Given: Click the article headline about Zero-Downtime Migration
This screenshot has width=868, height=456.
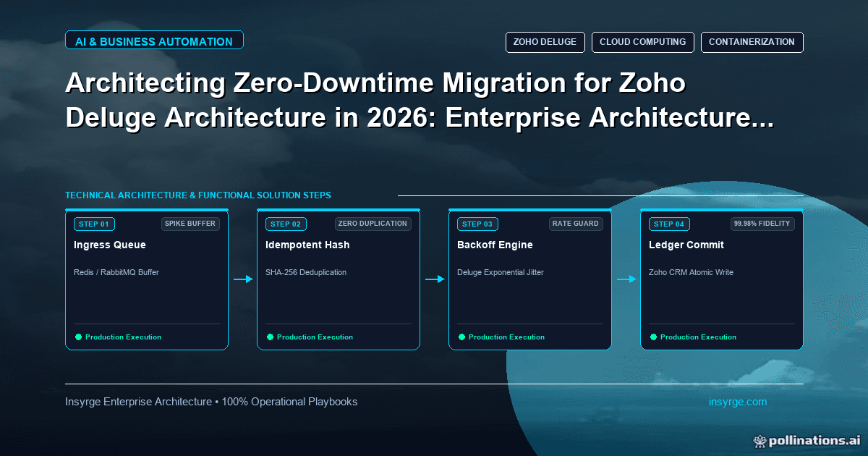Looking at the screenshot, I should [x=420, y=101].
